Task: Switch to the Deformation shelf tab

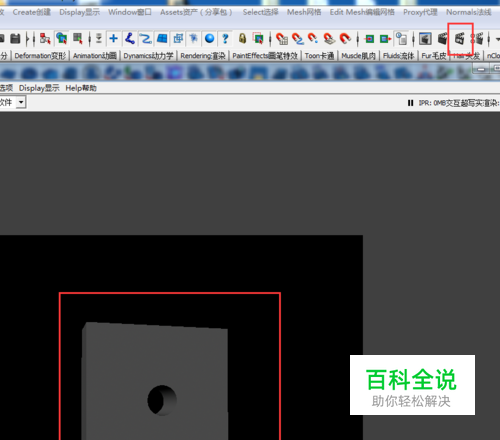Action: [x=40, y=56]
